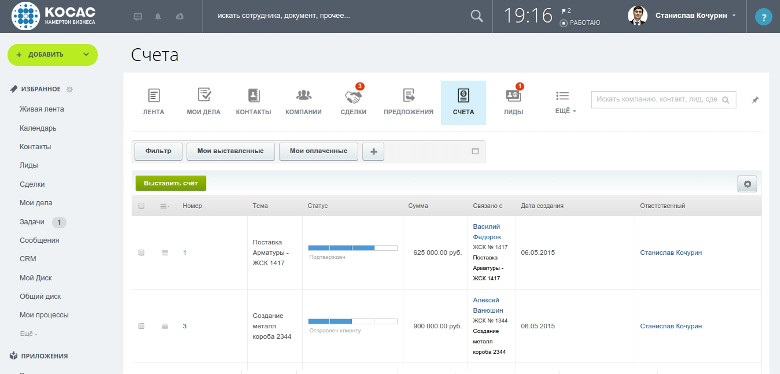Click the status progress bar of invoice 3
780x374 pixels.
pyautogui.click(x=353, y=321)
